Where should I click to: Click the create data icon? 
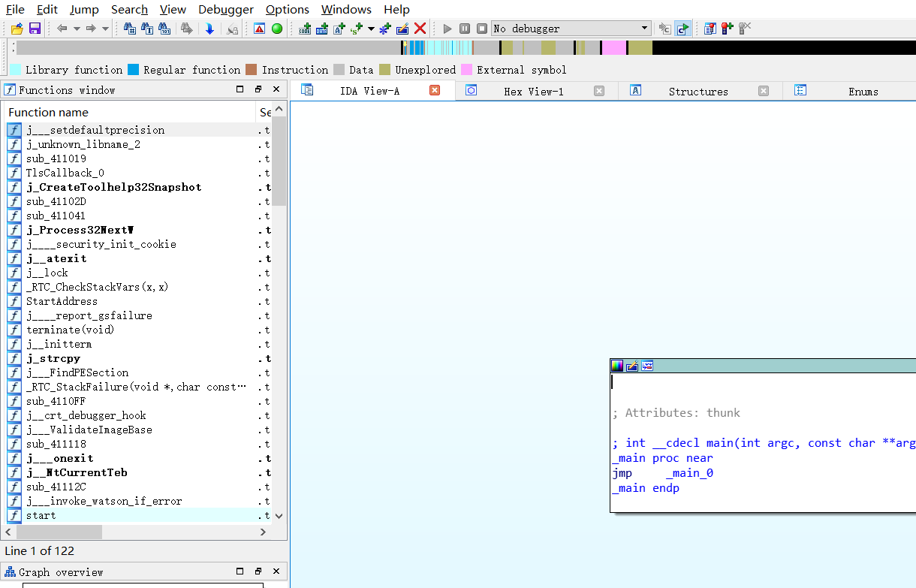tap(322, 29)
